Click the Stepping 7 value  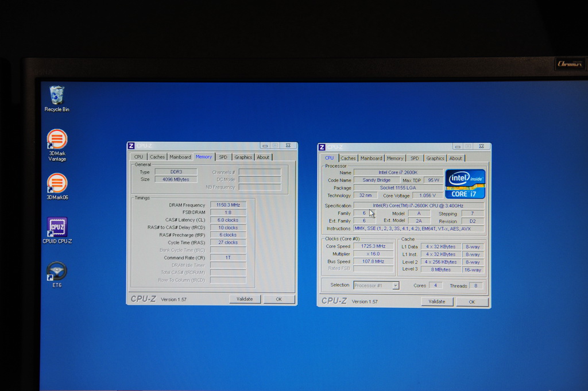point(473,214)
